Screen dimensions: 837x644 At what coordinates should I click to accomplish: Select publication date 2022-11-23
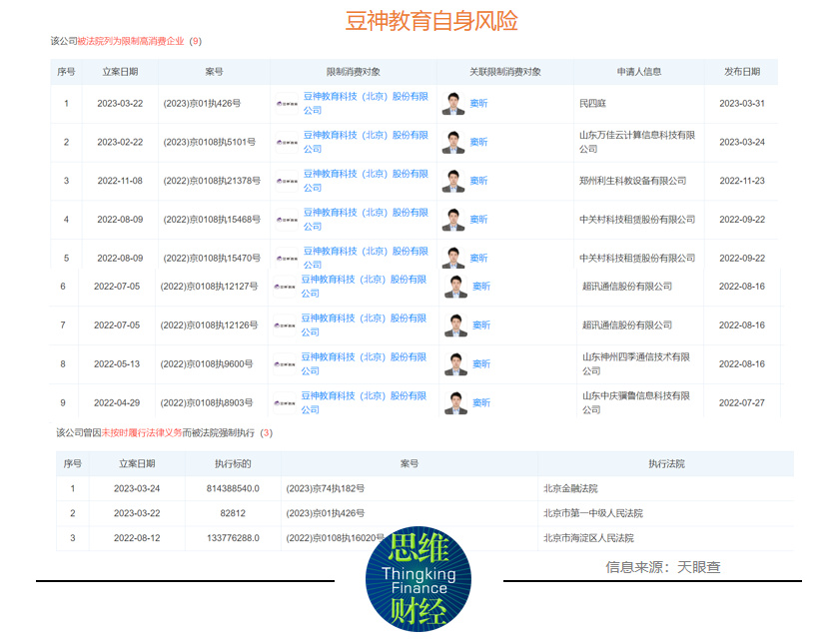coord(742,181)
